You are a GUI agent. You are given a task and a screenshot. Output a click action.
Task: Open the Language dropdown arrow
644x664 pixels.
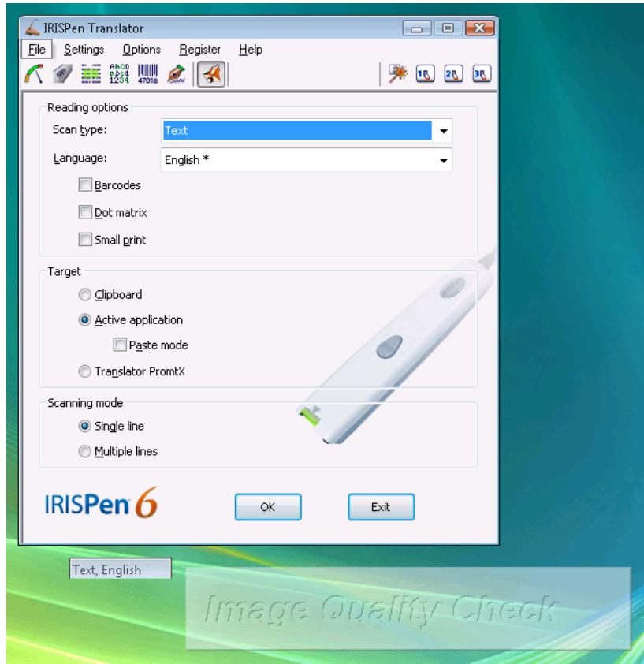443,161
